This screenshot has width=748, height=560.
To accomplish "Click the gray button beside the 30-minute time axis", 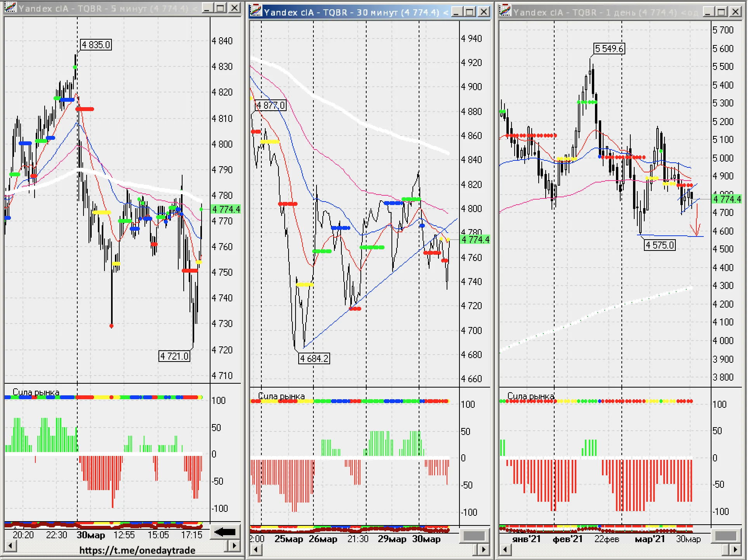I will pos(474,536).
